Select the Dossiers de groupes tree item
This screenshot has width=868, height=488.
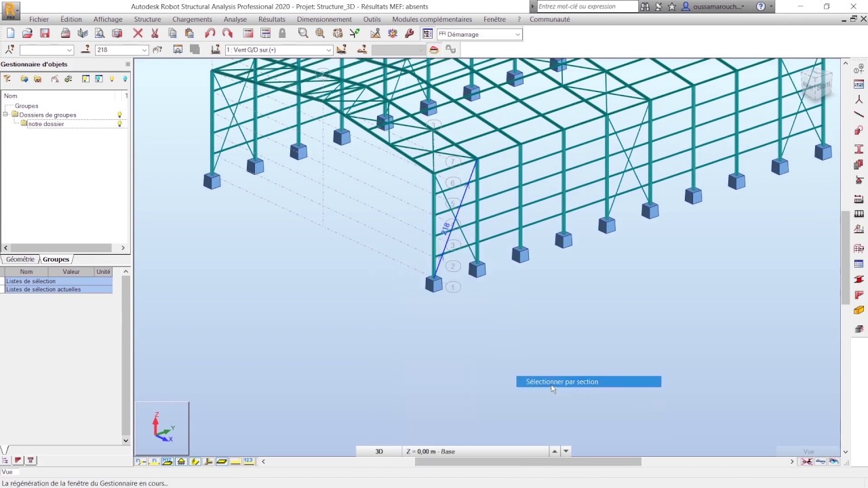tap(47, 115)
